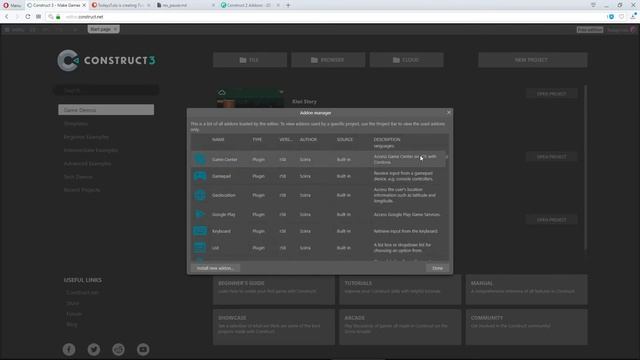
Task: Open a new browser tab with plus
Action: (x=288, y=5)
